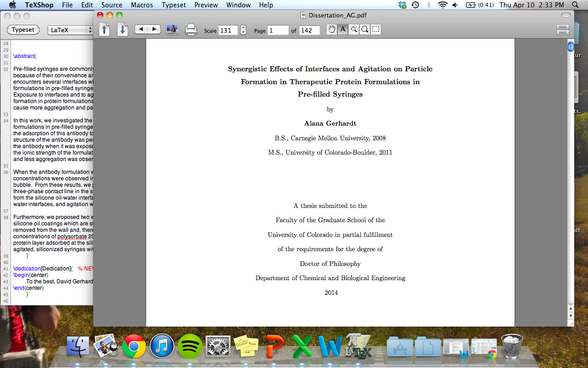The width and height of the screenshot is (588, 368).
Task: Open the Macros menu
Action: [x=142, y=5]
